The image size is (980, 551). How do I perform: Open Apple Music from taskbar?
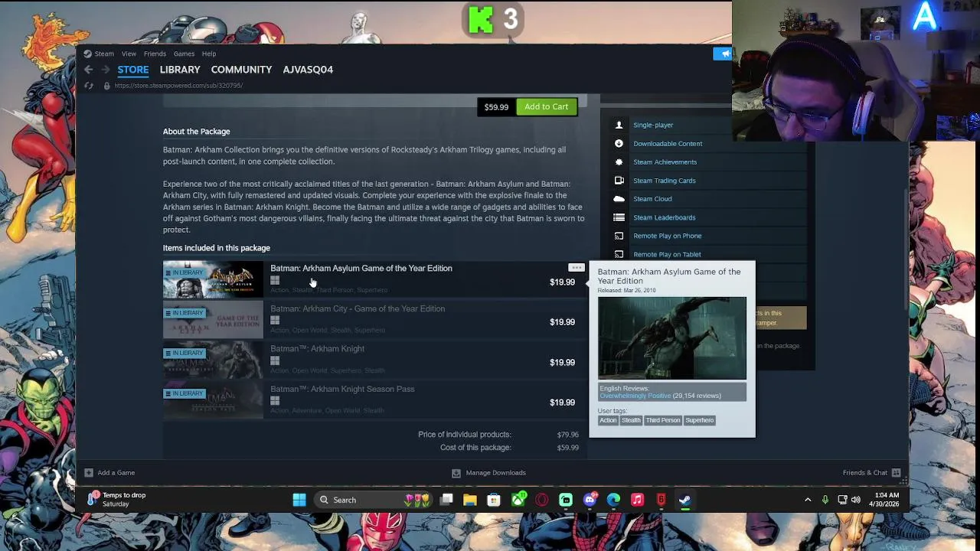click(x=637, y=500)
